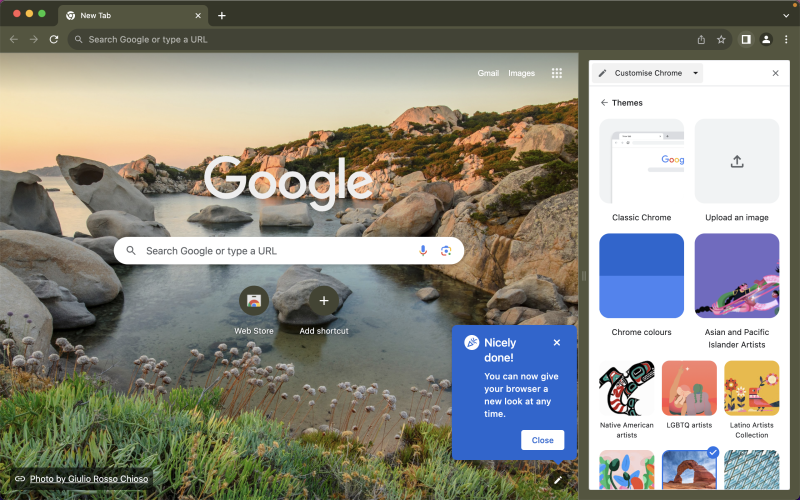
Task: Click the reload page icon
Action: (x=53, y=39)
